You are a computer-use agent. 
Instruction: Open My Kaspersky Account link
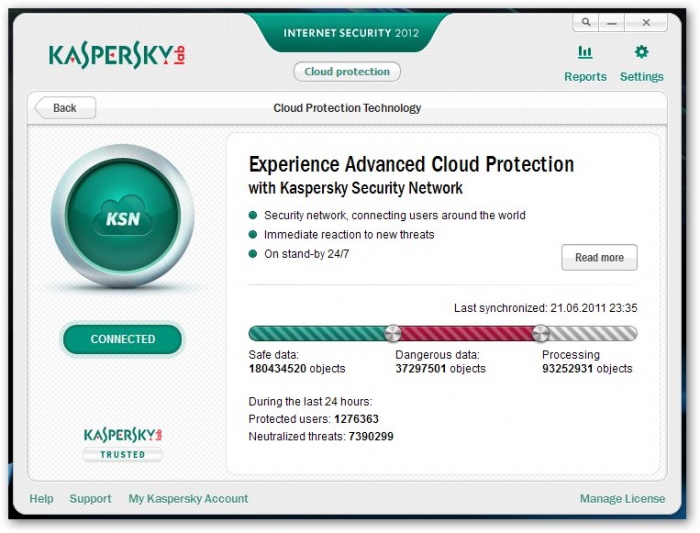188,498
